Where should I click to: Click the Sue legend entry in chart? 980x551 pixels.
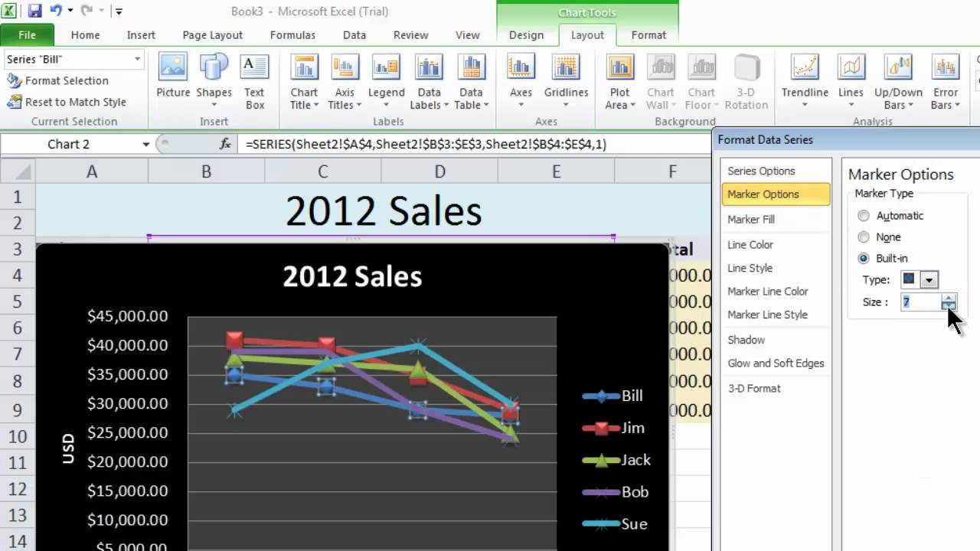pos(615,524)
